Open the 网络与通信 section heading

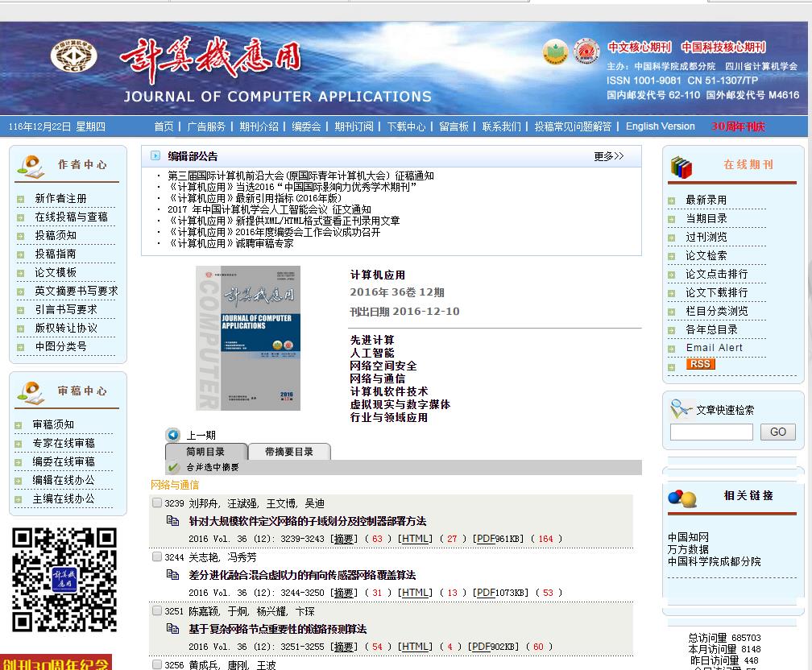(175, 485)
